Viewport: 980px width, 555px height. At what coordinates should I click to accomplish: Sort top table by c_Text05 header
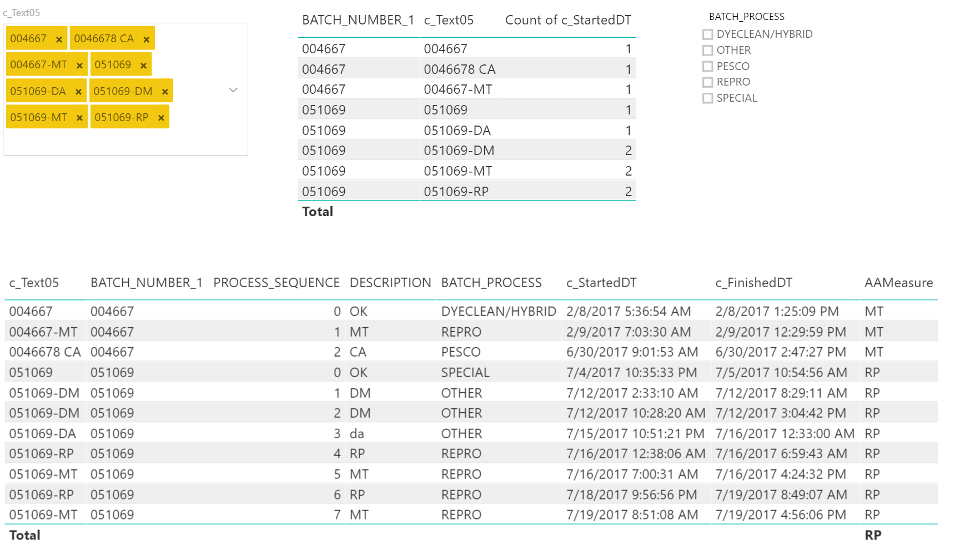coord(449,21)
